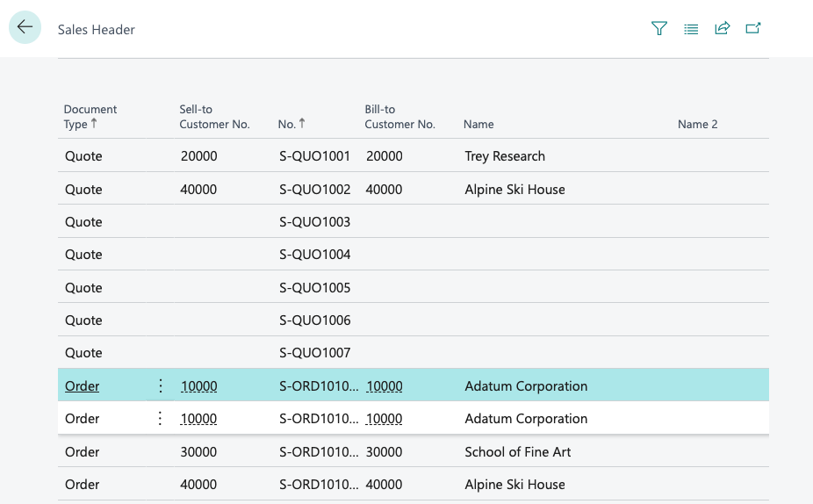This screenshot has width=813, height=504.
Task: Go back using the arrow button
Action: (x=25, y=27)
